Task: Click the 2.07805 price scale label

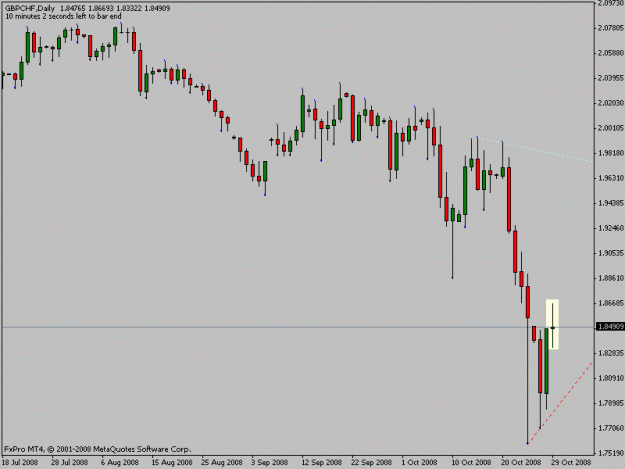Action: coord(611,28)
